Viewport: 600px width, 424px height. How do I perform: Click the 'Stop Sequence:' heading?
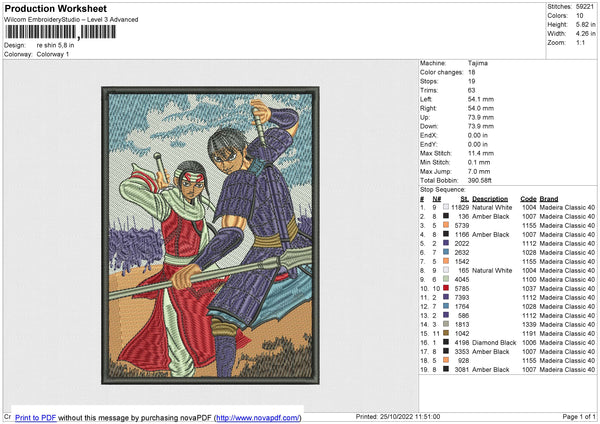coord(443,190)
